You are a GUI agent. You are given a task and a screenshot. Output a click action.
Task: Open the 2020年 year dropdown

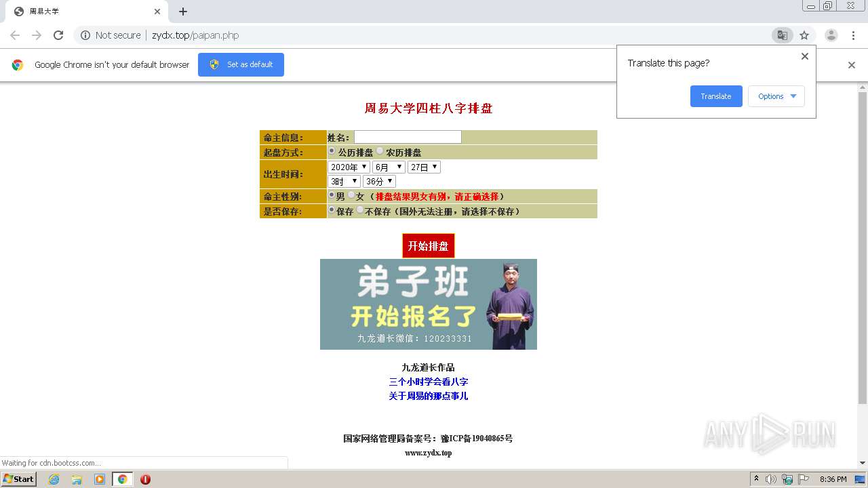pos(349,167)
